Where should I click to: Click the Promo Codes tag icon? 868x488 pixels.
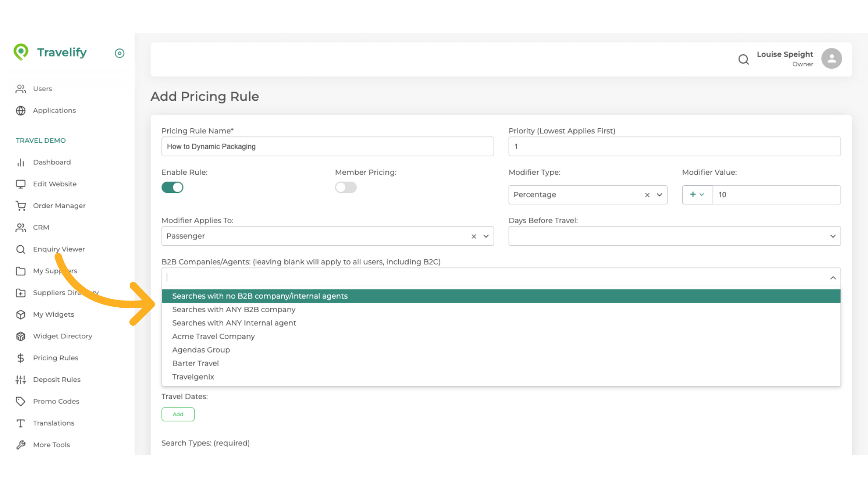pos(21,401)
